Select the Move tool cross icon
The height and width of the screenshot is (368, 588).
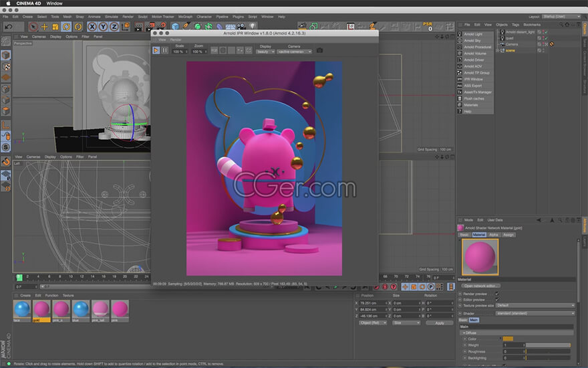44,27
